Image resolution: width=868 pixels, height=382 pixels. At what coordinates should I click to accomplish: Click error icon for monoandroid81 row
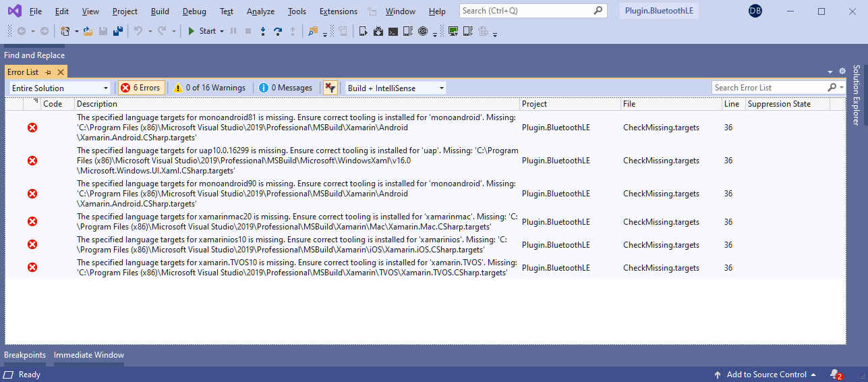[32, 128]
